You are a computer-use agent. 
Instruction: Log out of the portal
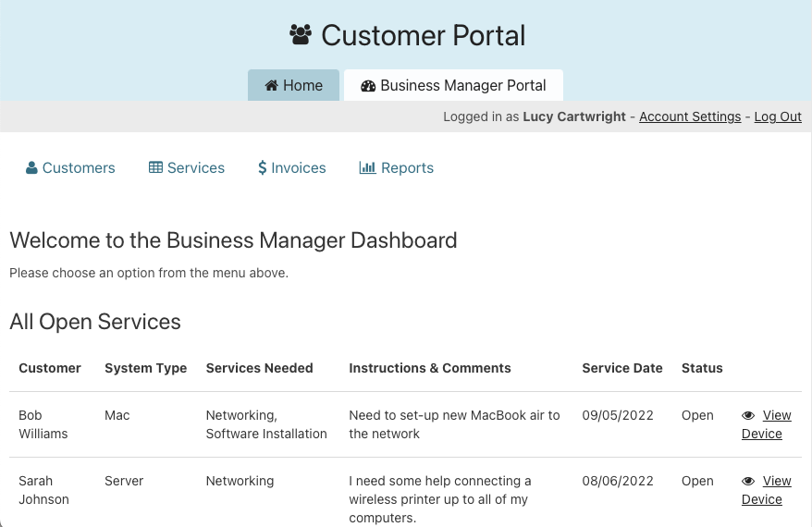coord(778,116)
